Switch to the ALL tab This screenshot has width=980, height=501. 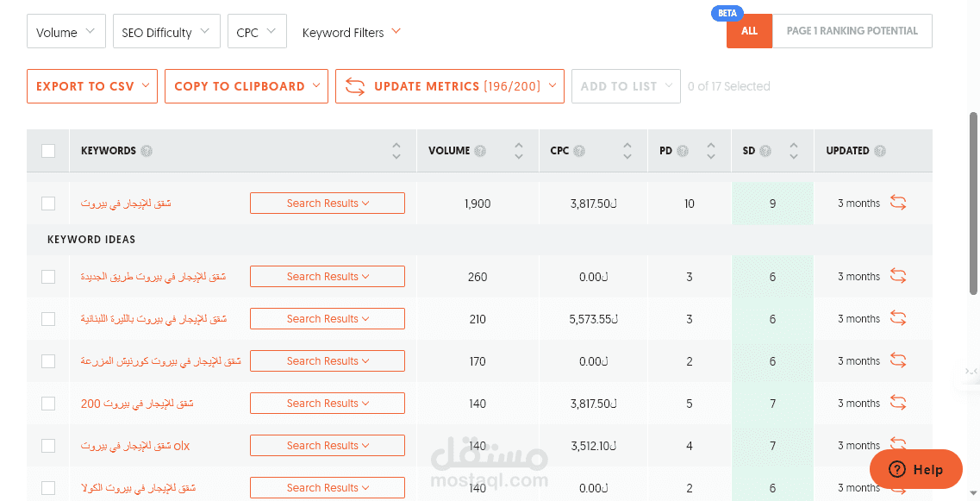[749, 31]
